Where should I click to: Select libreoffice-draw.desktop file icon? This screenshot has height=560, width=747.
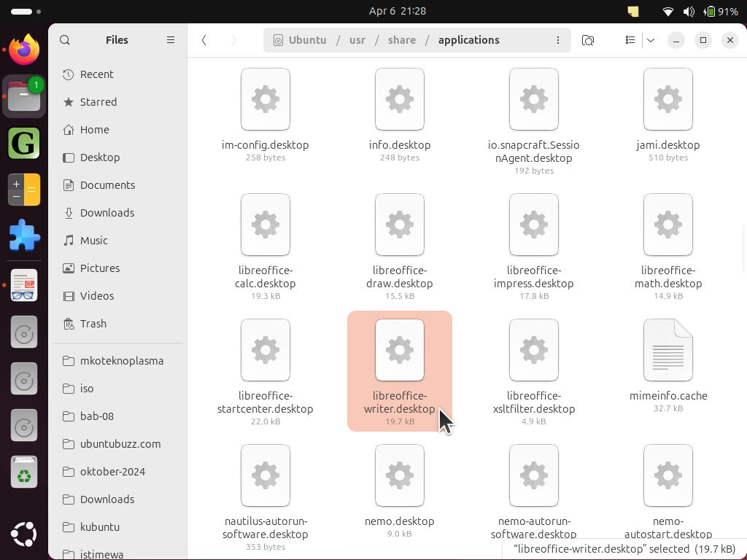pyautogui.click(x=400, y=225)
